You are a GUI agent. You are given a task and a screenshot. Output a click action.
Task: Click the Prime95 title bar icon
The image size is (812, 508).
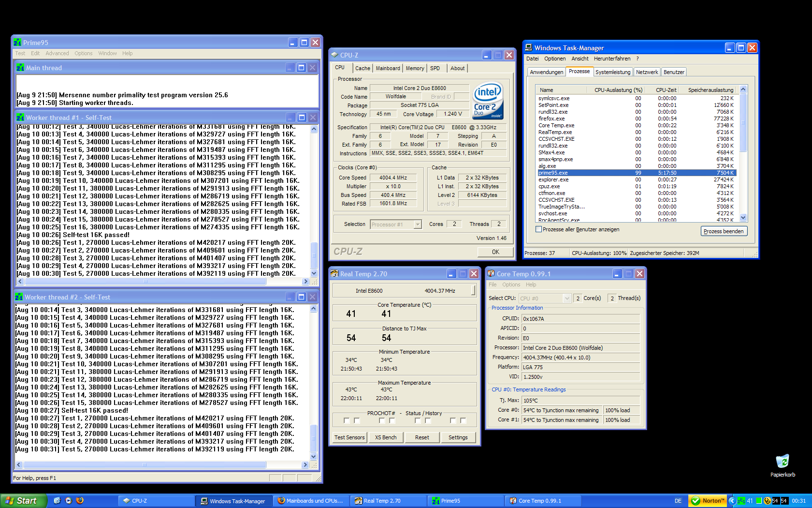coord(17,43)
